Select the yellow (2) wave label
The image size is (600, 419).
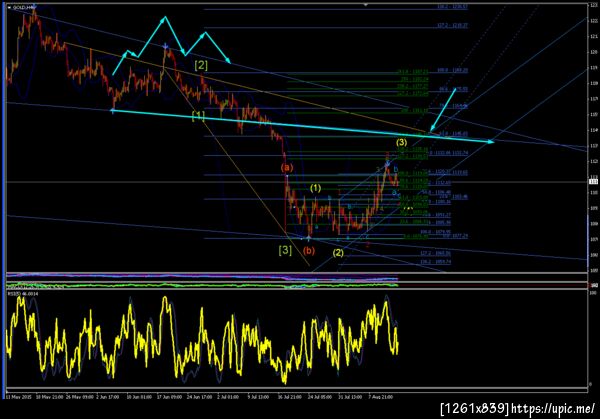pos(338,253)
